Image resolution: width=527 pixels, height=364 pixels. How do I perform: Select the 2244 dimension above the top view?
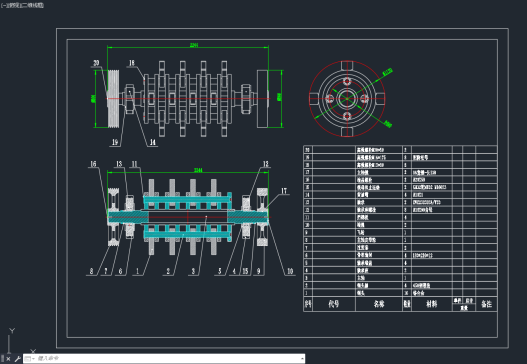coord(194,45)
